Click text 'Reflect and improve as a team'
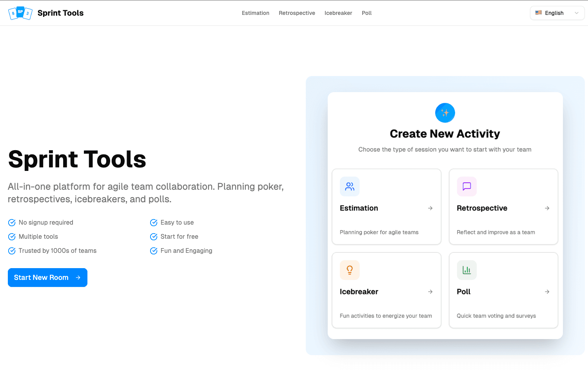The width and height of the screenshot is (588, 392). [496, 232]
